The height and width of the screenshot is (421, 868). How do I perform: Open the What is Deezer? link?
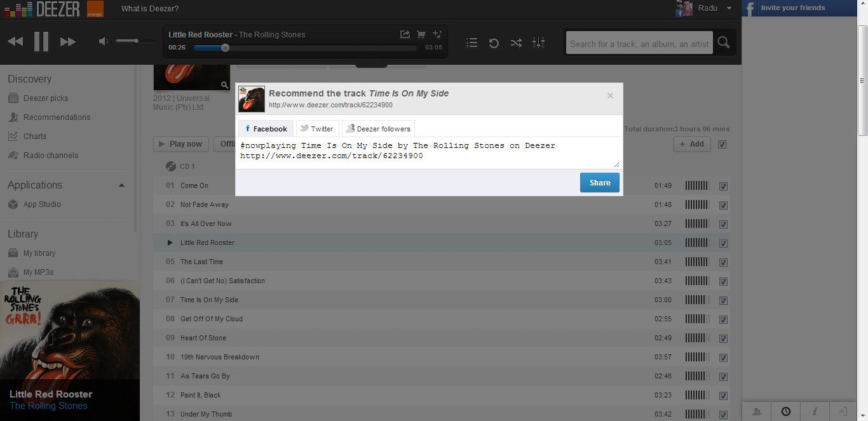(150, 9)
